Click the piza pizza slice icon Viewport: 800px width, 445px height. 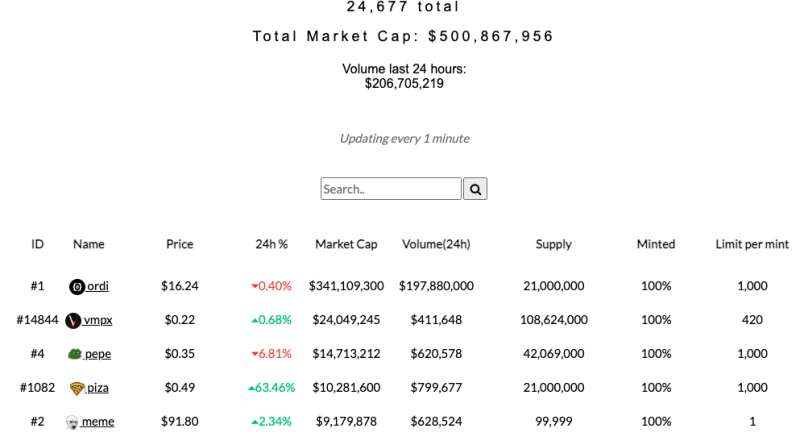tap(77, 388)
